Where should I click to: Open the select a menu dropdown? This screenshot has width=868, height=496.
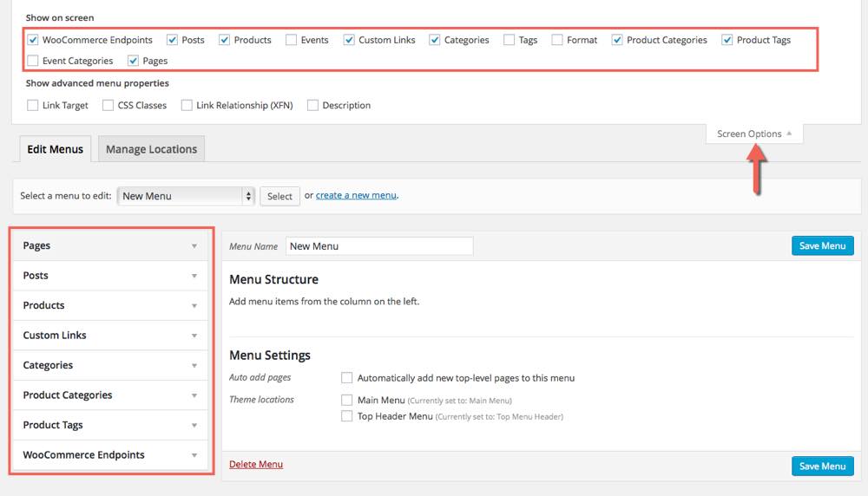tap(186, 196)
